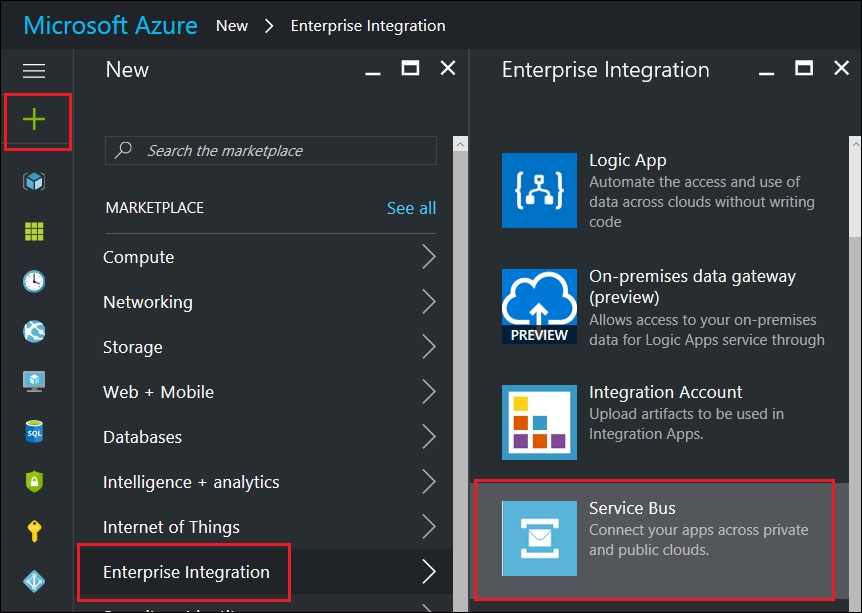Open the On-premises data gateway title
The height and width of the screenshot is (613, 862).
pyautogui.click(x=692, y=286)
